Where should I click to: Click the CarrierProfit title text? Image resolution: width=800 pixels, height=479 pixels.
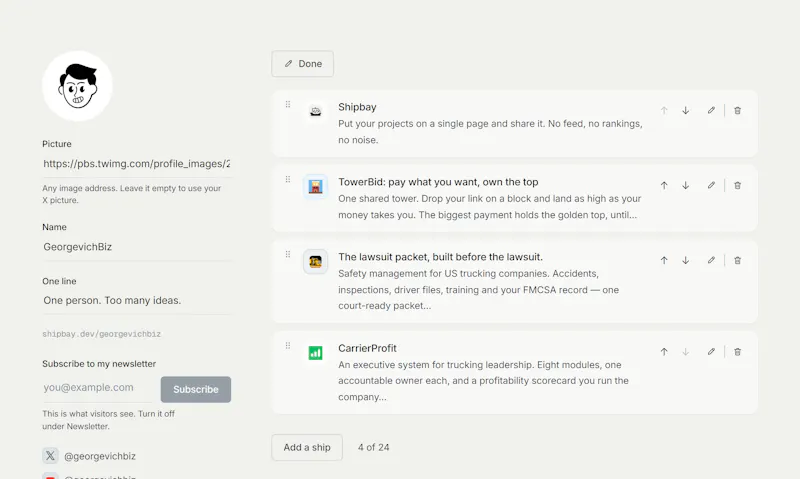tap(367, 348)
